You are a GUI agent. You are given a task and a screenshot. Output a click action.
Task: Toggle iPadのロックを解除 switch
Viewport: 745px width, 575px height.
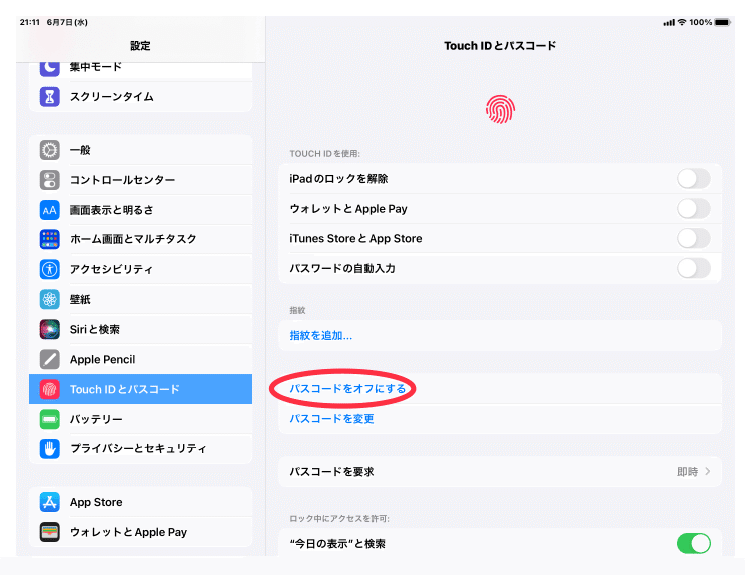click(x=694, y=179)
